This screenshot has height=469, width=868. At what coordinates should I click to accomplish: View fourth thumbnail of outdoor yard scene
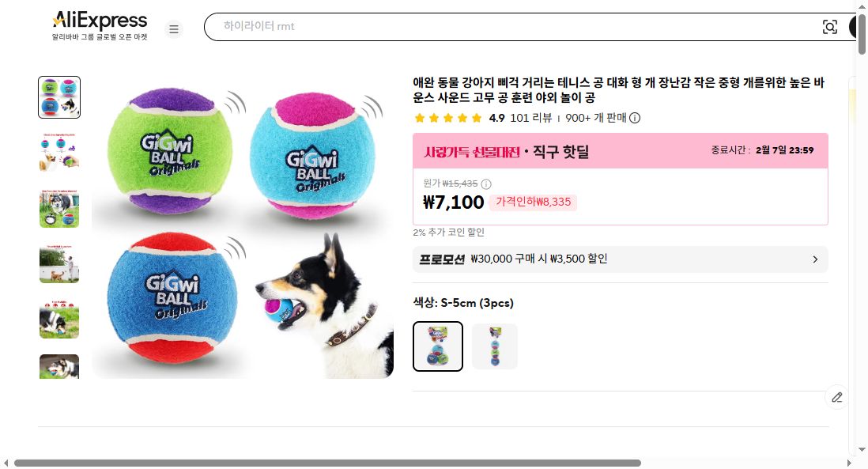[x=59, y=263]
